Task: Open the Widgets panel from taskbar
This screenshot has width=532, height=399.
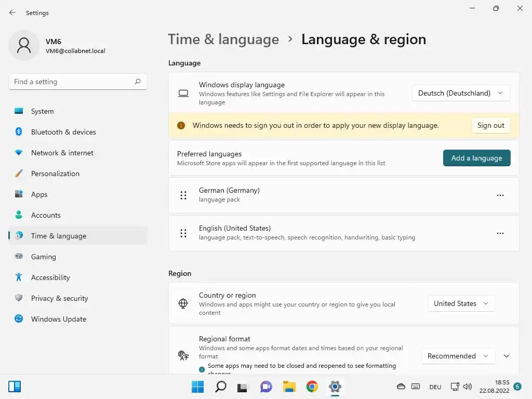Action: click(x=15, y=387)
